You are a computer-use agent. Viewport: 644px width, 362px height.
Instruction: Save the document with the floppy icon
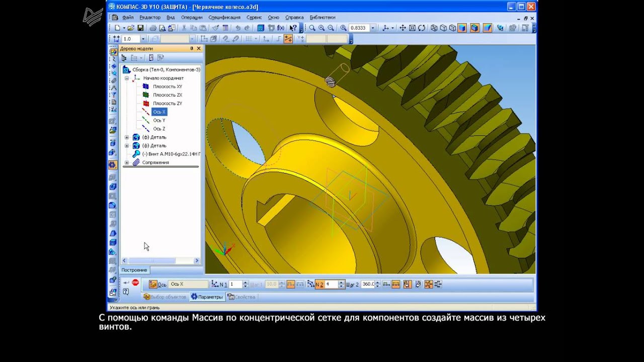click(140, 28)
